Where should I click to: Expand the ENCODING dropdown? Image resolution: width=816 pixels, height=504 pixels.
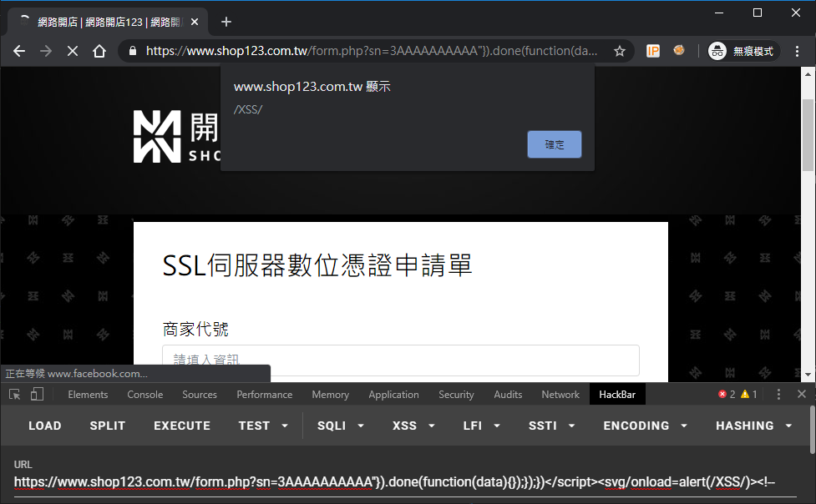pyautogui.click(x=646, y=426)
